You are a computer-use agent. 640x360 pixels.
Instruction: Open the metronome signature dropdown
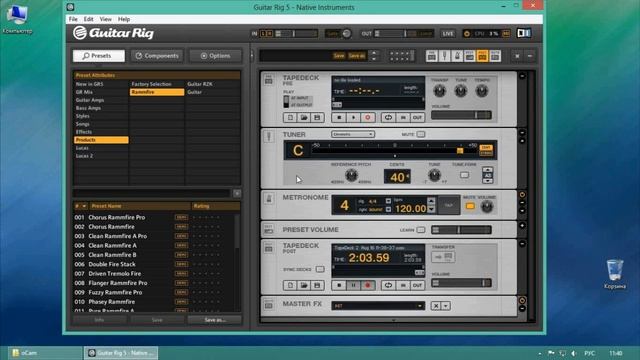388,201
